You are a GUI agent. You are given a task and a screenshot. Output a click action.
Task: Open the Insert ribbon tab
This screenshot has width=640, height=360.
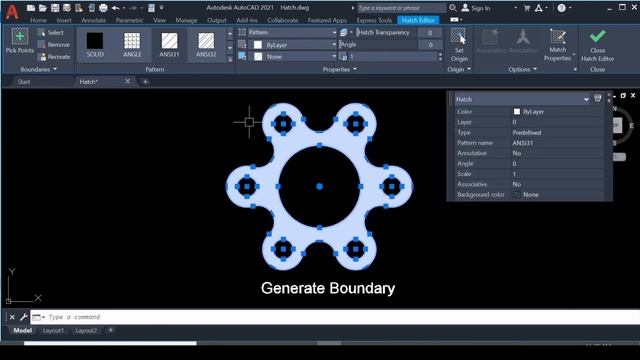(x=64, y=20)
